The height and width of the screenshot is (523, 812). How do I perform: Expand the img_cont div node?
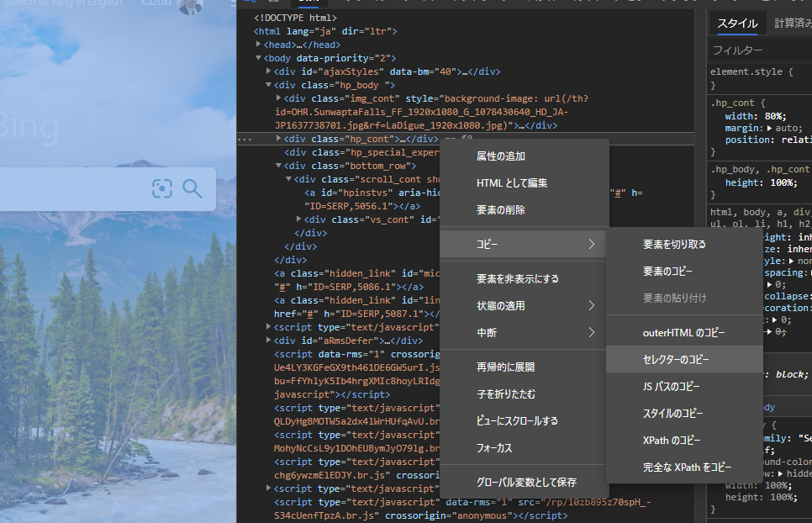coord(278,98)
